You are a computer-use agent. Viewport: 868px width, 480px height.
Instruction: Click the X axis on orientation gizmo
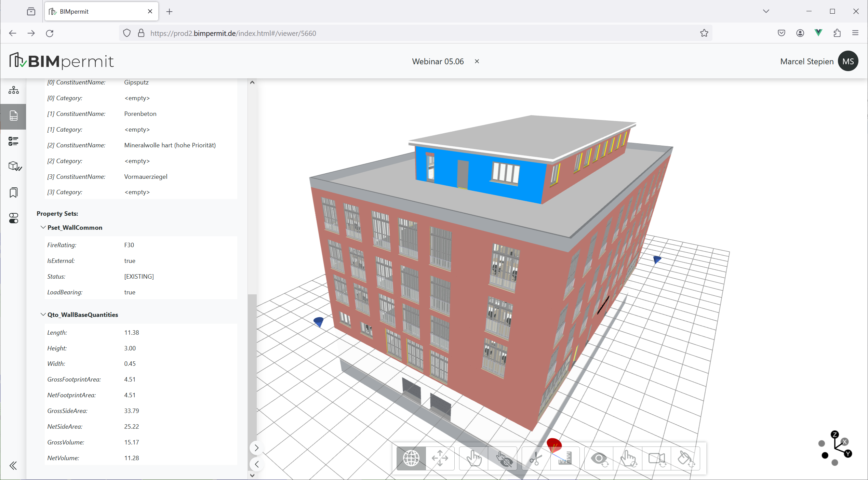[x=845, y=442]
